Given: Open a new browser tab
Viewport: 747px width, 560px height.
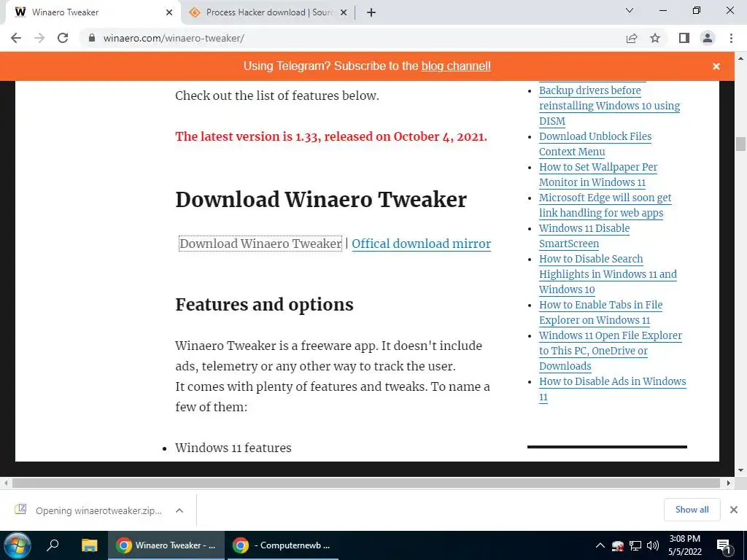Looking at the screenshot, I should point(371,12).
